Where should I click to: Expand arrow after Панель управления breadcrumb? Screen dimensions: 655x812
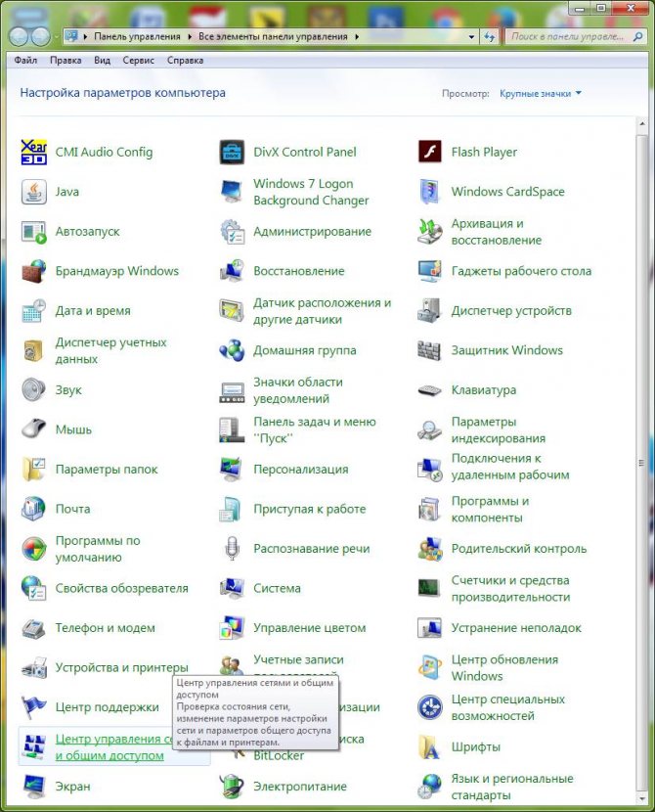tap(190, 37)
